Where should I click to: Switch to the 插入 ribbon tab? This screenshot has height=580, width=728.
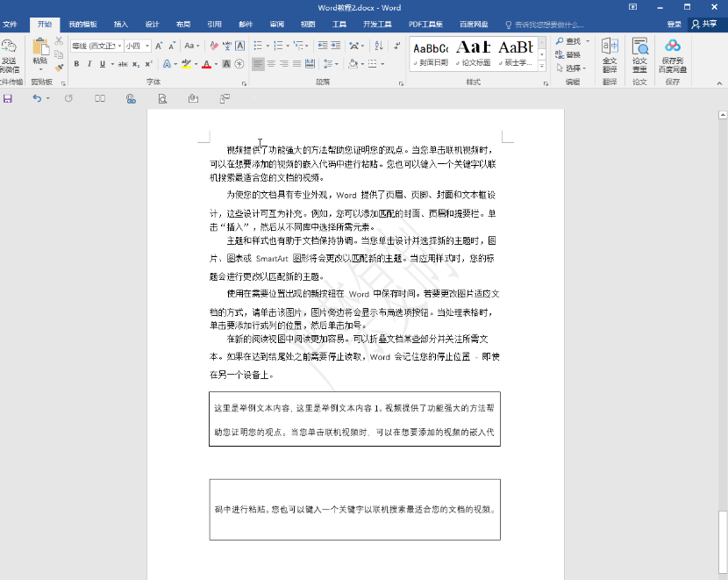click(121, 25)
